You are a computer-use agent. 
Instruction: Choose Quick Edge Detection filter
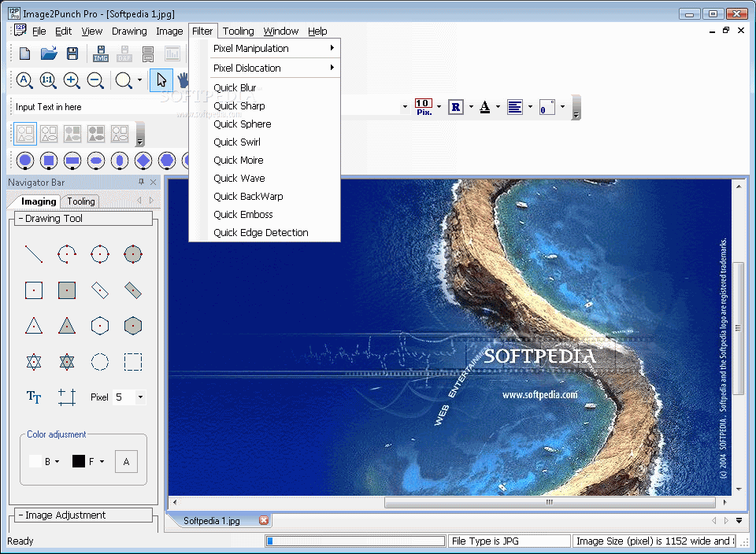point(273,233)
